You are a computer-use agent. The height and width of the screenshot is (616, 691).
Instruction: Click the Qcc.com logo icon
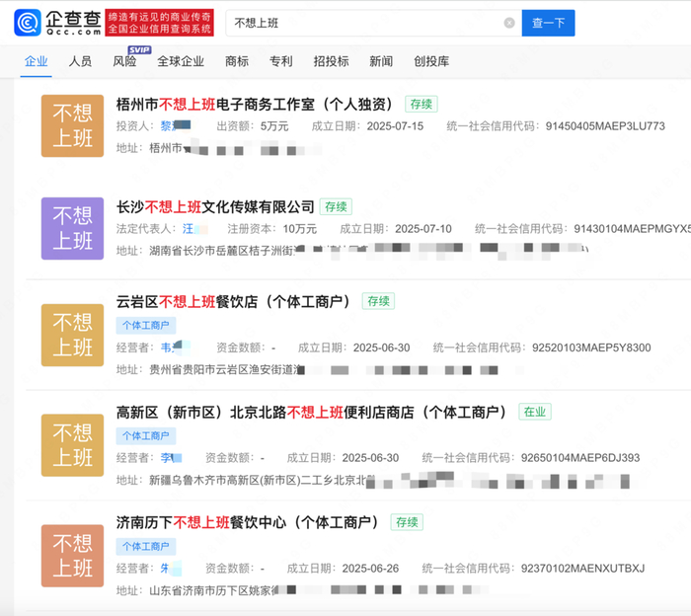[28, 23]
